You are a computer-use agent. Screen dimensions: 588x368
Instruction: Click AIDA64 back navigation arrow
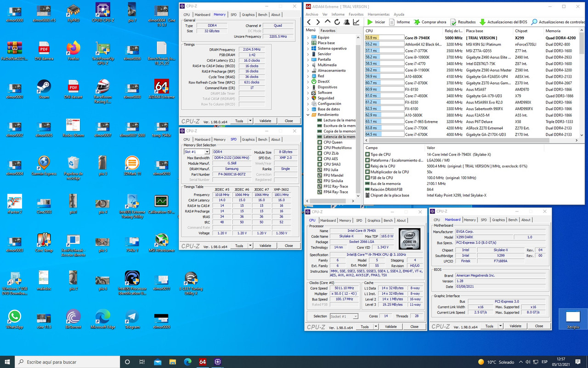coord(309,22)
